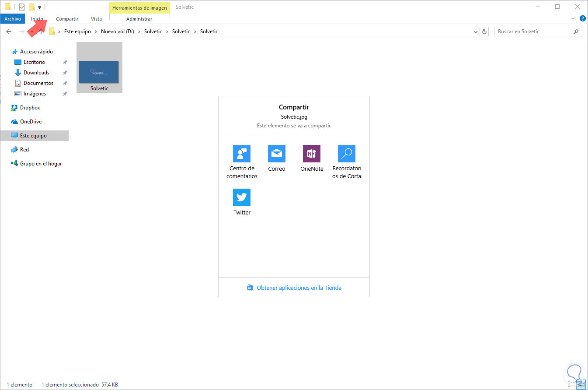Click the New folder icon in quick access toolbar

click(31, 7)
